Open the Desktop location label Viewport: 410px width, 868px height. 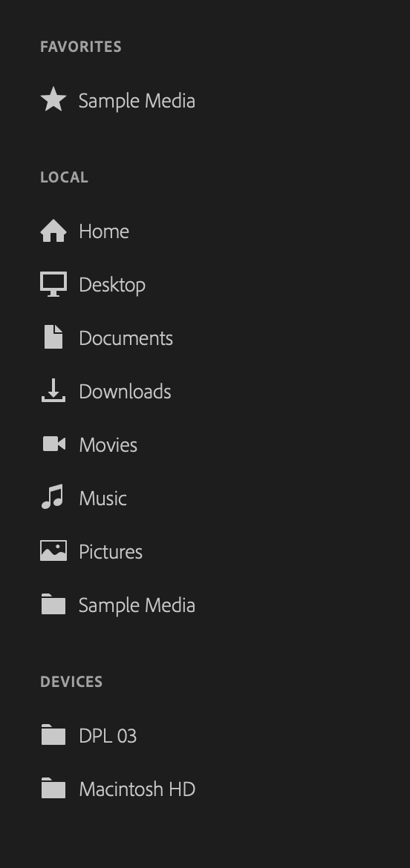(112, 285)
